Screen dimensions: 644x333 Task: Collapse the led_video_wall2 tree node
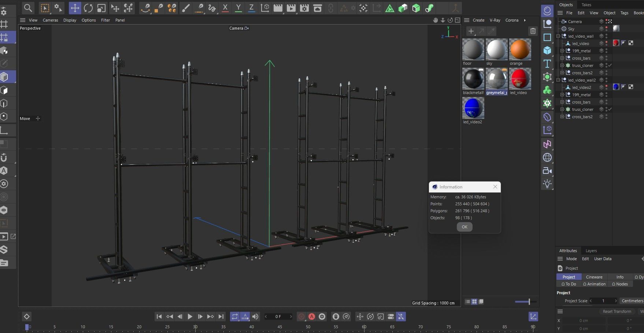click(x=558, y=80)
